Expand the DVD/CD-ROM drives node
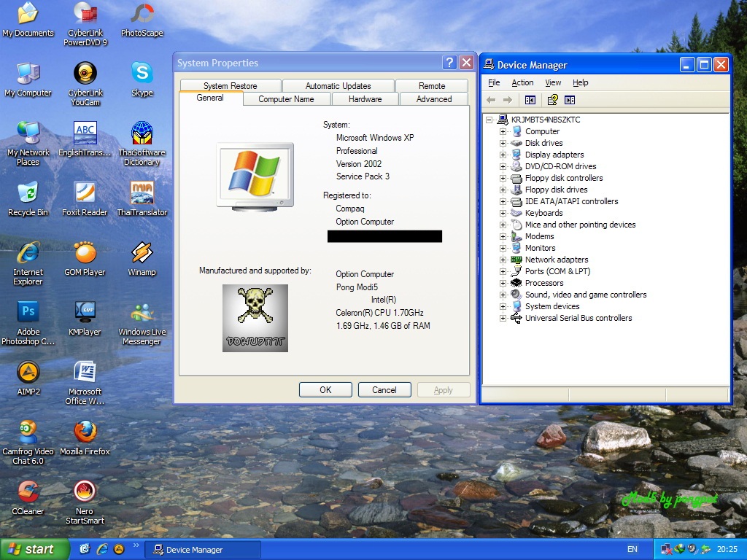747x560 pixels. coord(503,167)
